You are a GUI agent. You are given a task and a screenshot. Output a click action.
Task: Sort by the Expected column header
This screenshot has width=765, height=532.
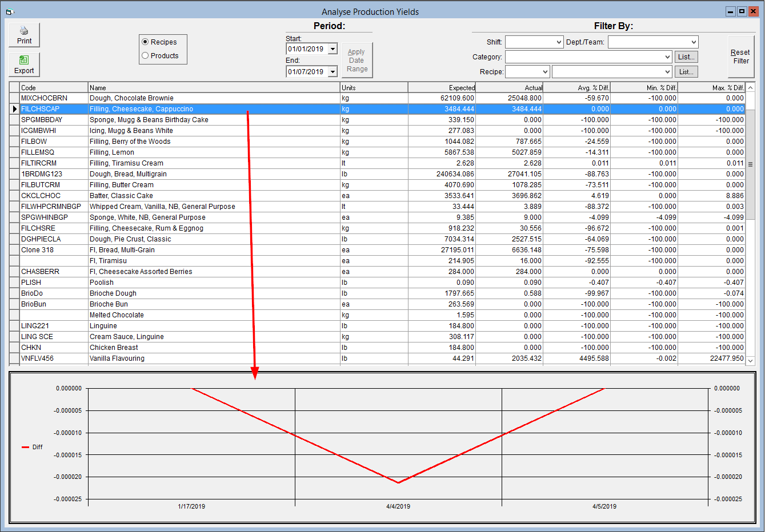[x=442, y=87]
